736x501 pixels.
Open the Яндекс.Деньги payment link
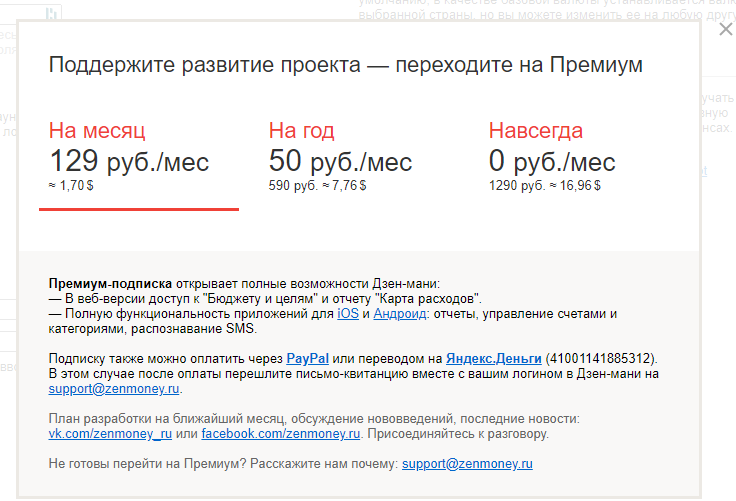pyautogui.click(x=494, y=359)
